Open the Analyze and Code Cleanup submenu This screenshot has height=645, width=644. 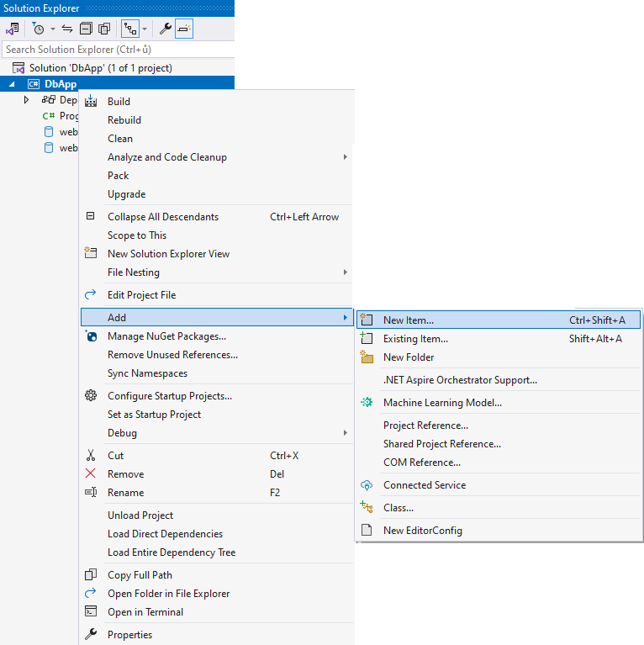(x=217, y=157)
